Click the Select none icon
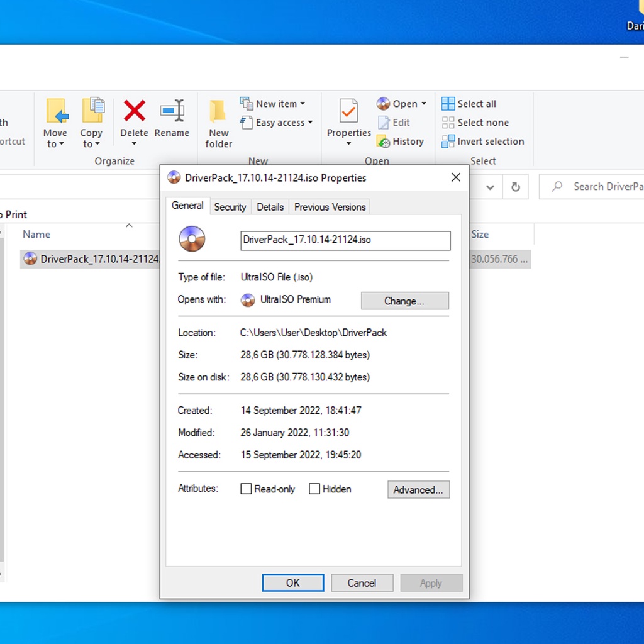This screenshot has height=644, width=644. pyautogui.click(x=448, y=123)
